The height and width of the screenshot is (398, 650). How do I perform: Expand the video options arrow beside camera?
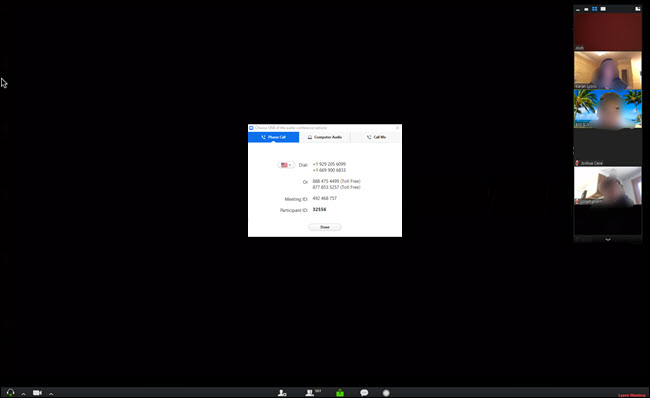click(x=51, y=394)
